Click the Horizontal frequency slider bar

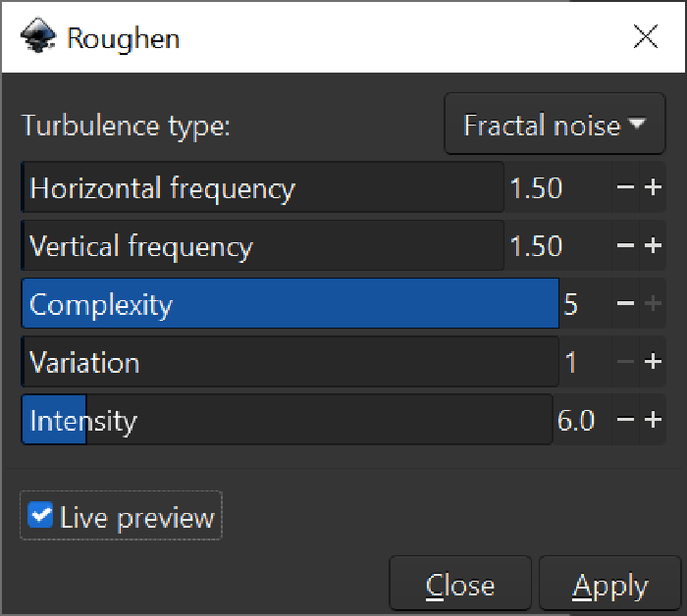click(x=262, y=187)
